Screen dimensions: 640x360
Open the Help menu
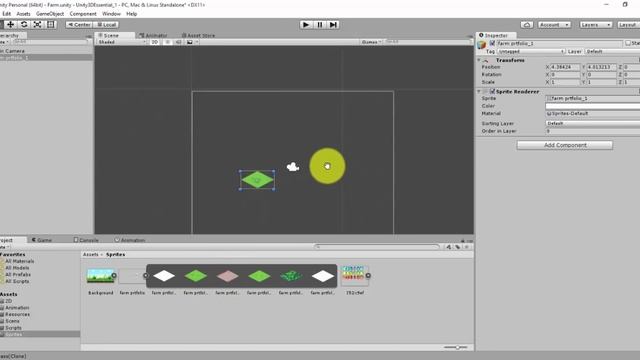pyautogui.click(x=131, y=14)
